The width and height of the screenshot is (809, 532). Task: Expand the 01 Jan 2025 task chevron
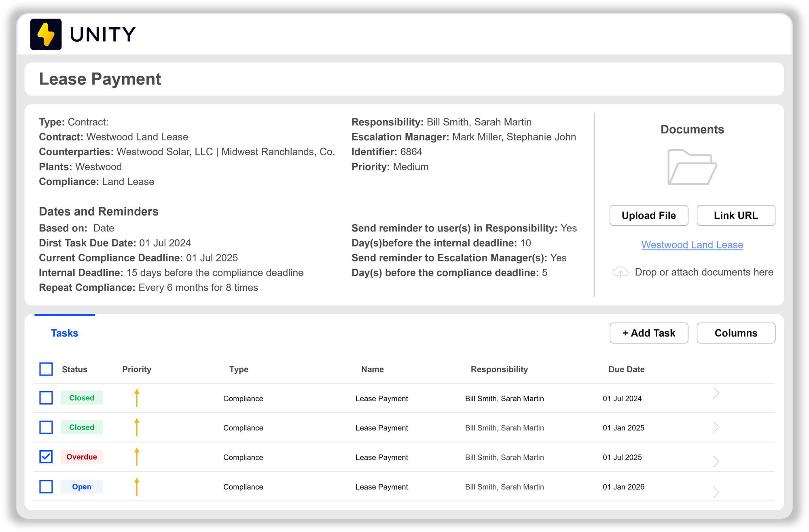point(716,427)
